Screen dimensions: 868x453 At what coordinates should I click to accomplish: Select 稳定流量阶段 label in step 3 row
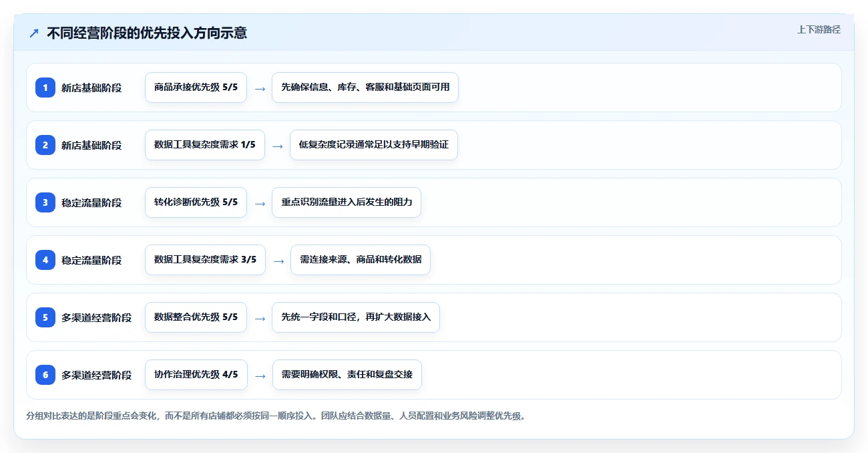pos(91,202)
